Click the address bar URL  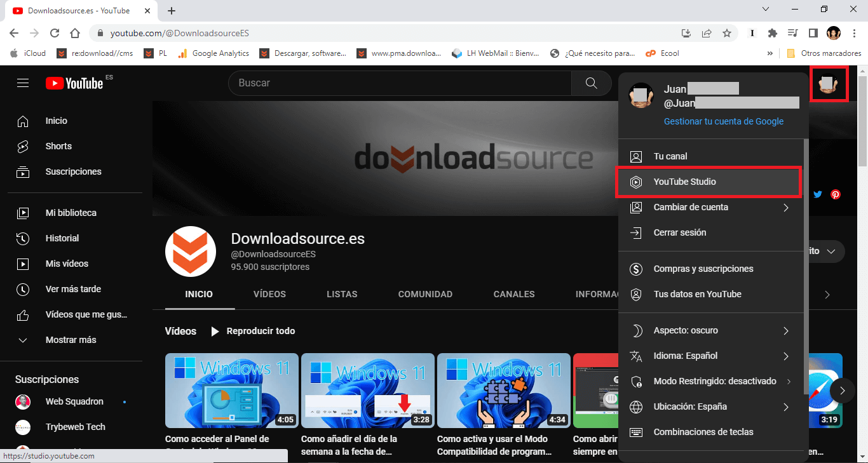[x=180, y=33]
